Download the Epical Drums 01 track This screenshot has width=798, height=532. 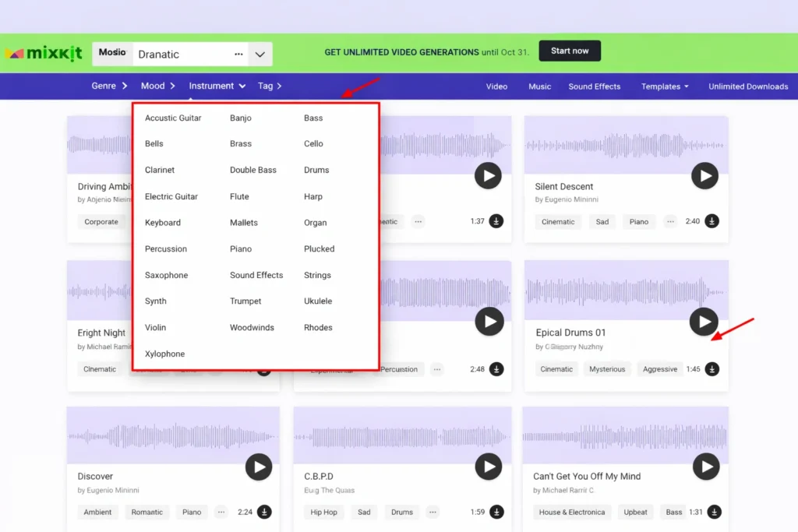[x=711, y=369]
